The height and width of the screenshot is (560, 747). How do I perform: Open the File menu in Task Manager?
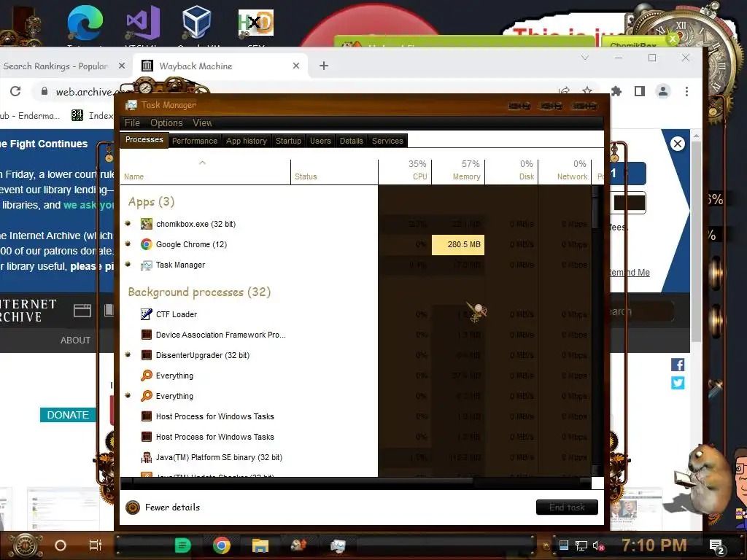pos(132,122)
